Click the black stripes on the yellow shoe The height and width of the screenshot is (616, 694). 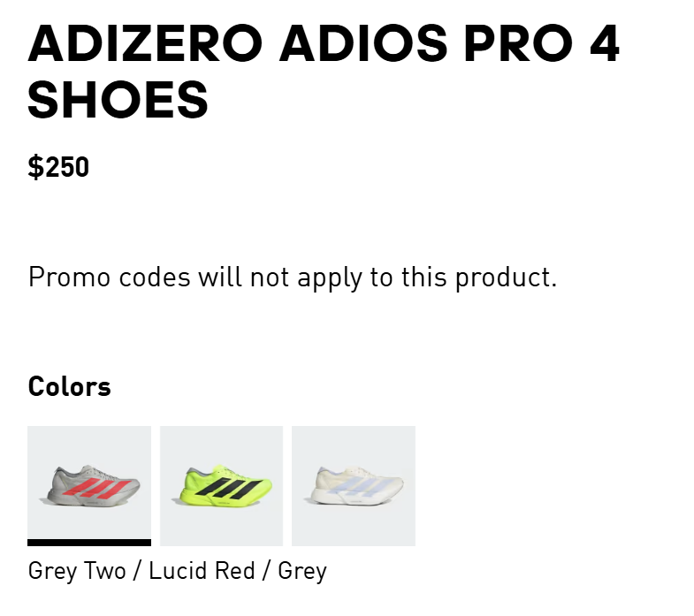(230, 488)
